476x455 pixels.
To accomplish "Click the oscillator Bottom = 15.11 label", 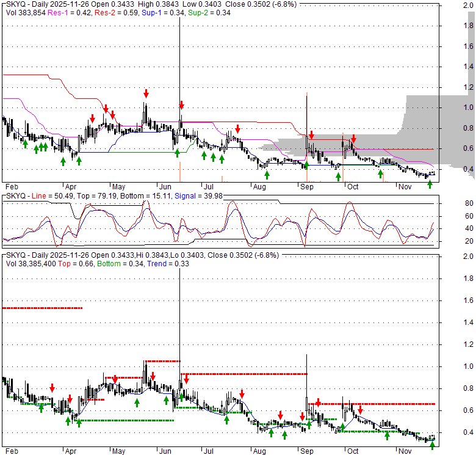I will tap(145, 196).
